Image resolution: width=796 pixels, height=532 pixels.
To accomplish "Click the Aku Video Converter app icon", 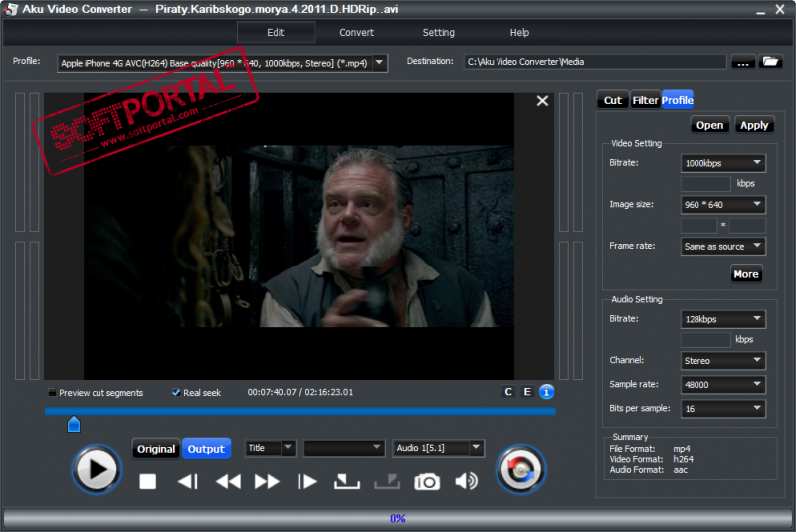I will 10,9.
